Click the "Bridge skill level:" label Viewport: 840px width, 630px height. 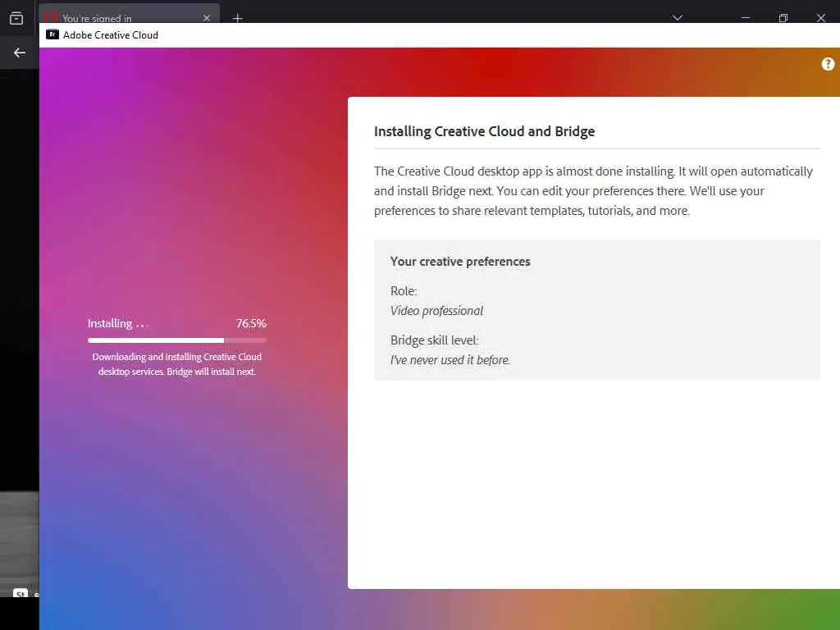click(435, 340)
